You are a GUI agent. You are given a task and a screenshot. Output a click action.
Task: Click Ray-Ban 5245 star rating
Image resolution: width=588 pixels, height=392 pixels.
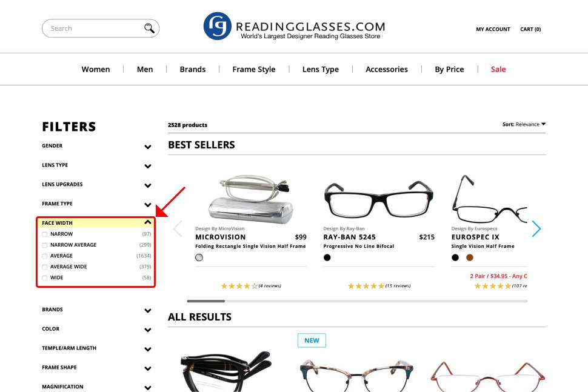point(366,286)
